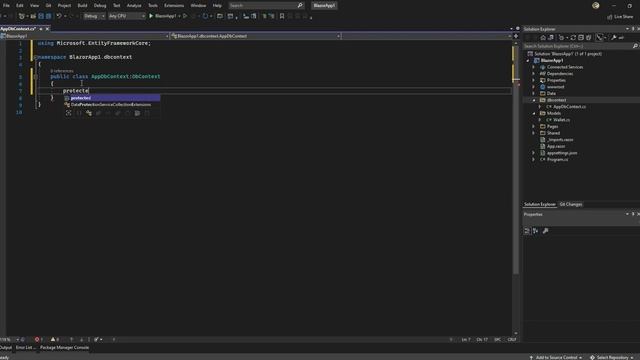This screenshot has height=360, width=640.
Task: Click the magnifier icon in the top Search box
Action: (x=300, y=5)
